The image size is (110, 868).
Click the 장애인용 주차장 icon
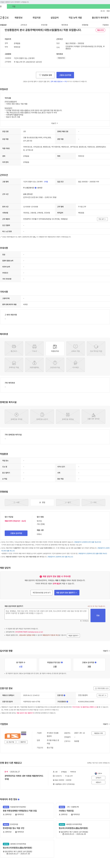pos(16,417)
